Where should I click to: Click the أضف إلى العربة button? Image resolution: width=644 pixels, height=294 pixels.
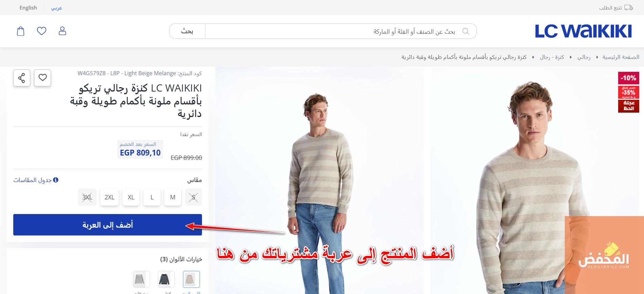tap(107, 225)
